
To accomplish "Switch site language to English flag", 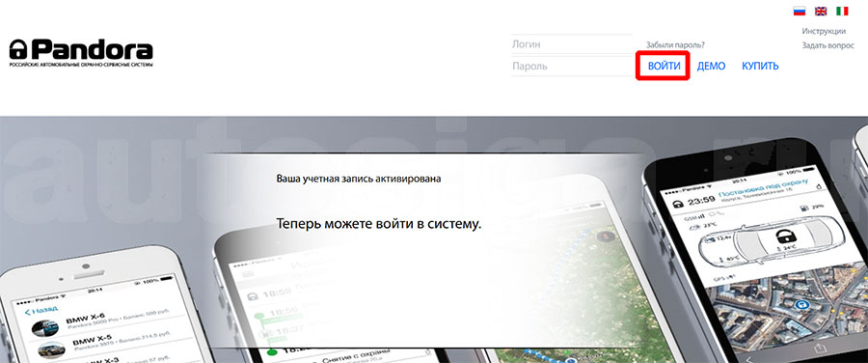I will (x=821, y=11).
